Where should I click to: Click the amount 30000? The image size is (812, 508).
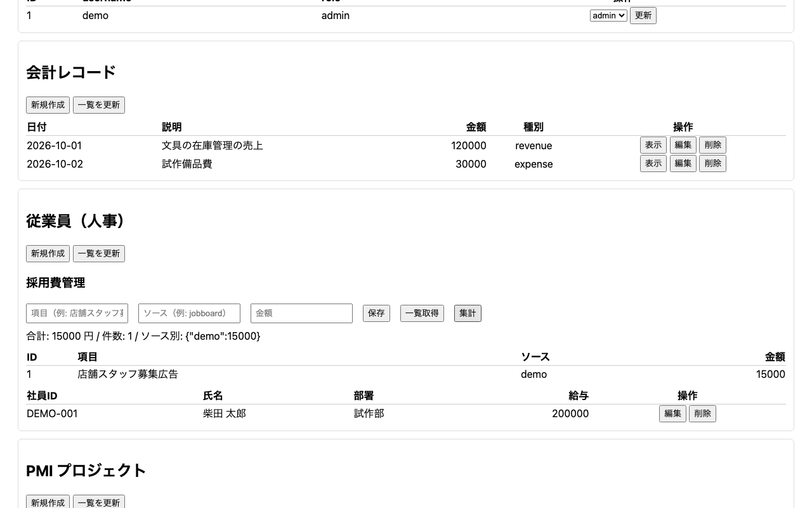point(471,164)
